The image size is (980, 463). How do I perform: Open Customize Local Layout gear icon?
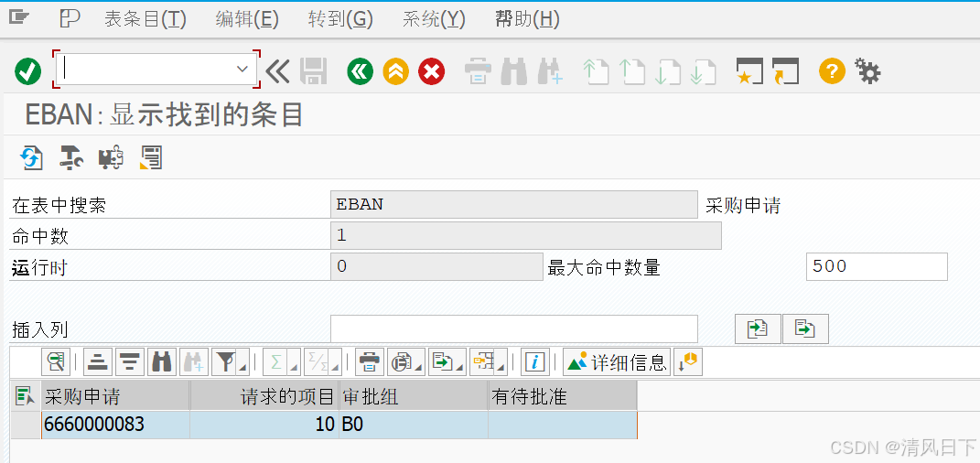click(x=868, y=72)
